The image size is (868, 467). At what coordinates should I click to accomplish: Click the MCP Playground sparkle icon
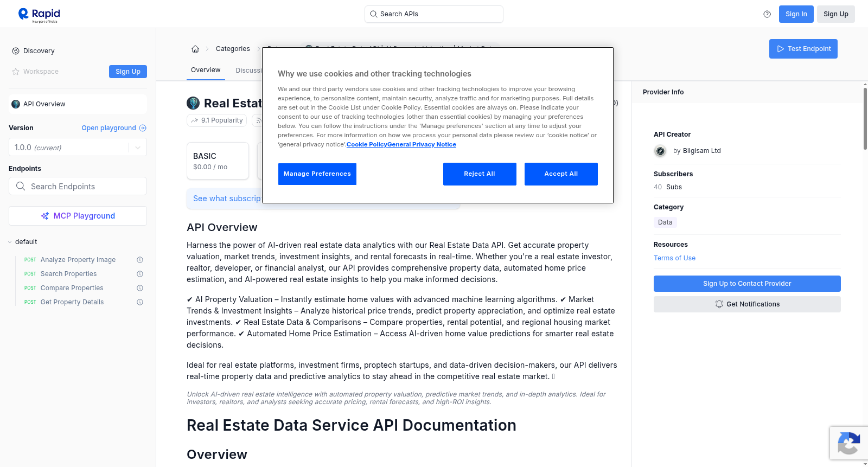coord(45,216)
